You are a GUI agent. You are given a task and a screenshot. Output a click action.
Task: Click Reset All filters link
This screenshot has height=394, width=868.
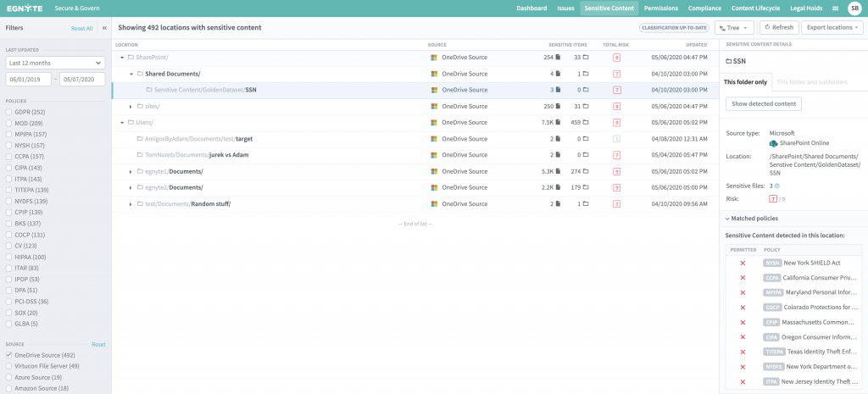pyautogui.click(x=82, y=28)
